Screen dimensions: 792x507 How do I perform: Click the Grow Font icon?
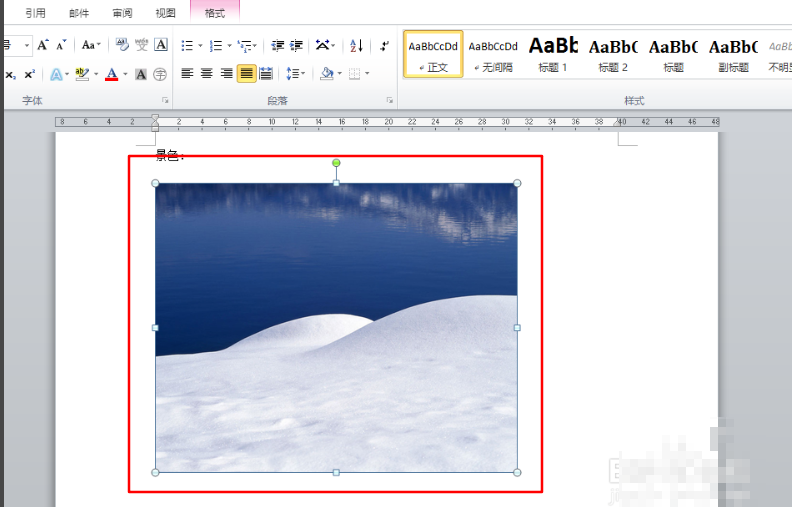[43, 45]
